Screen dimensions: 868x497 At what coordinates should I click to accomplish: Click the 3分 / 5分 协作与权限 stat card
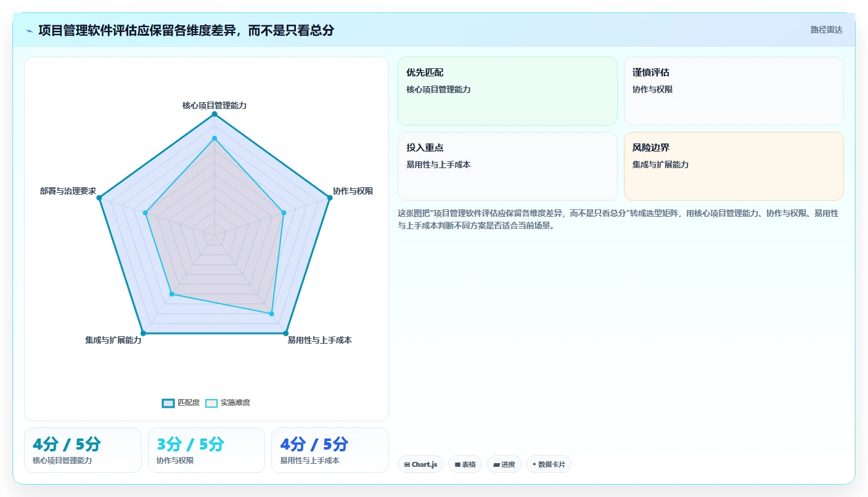point(207,450)
